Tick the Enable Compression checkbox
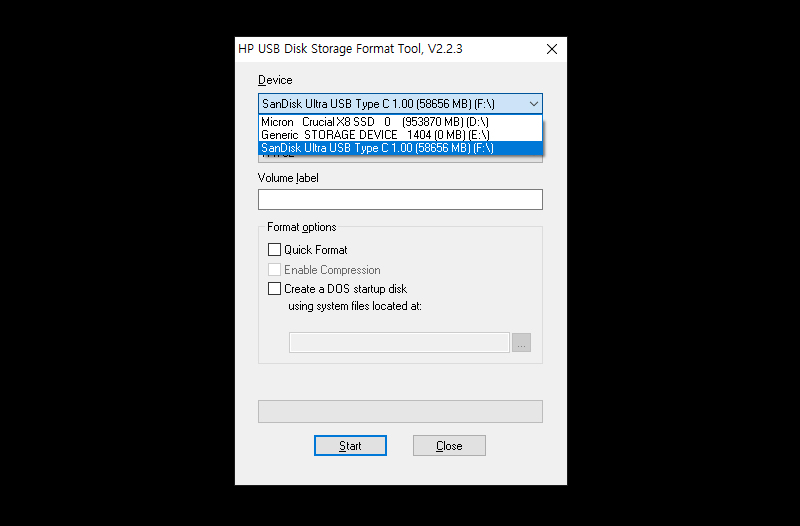 [275, 270]
